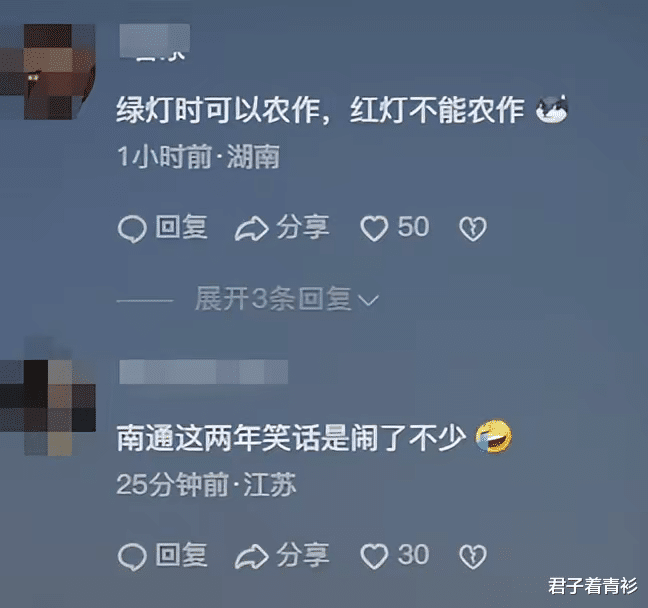Tap broken heart icon on Jiangsu comment
648x608 pixels.
pyautogui.click(x=473, y=556)
